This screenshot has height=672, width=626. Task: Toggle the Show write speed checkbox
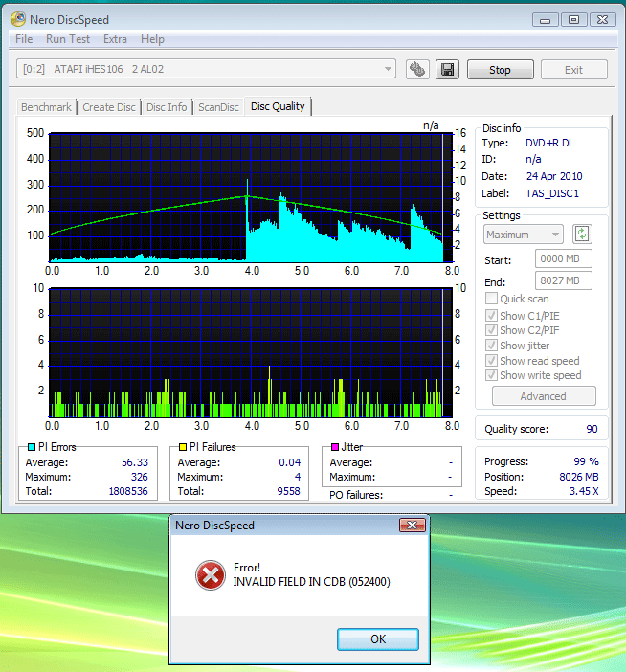pyautogui.click(x=491, y=375)
